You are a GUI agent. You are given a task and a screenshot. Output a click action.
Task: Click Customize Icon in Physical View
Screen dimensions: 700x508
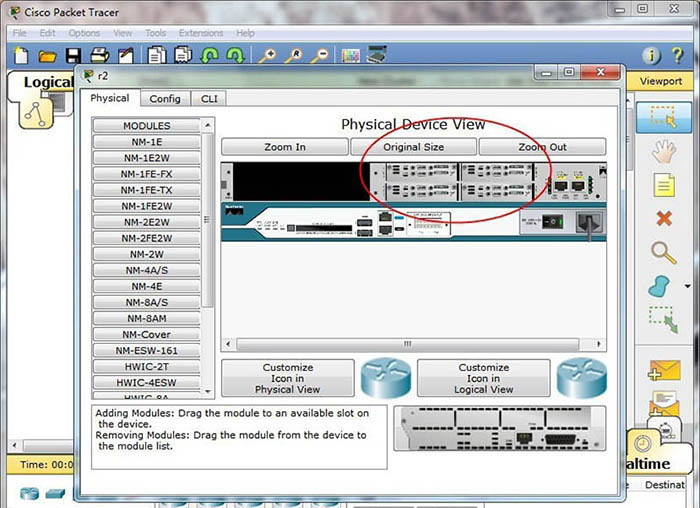288,378
